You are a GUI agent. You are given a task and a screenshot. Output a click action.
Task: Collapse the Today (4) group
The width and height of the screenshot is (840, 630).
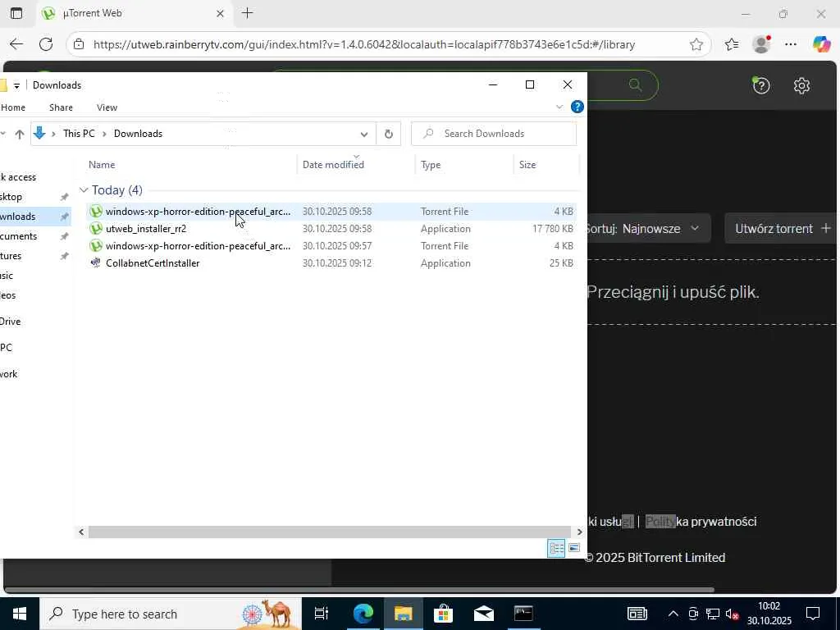(84, 190)
